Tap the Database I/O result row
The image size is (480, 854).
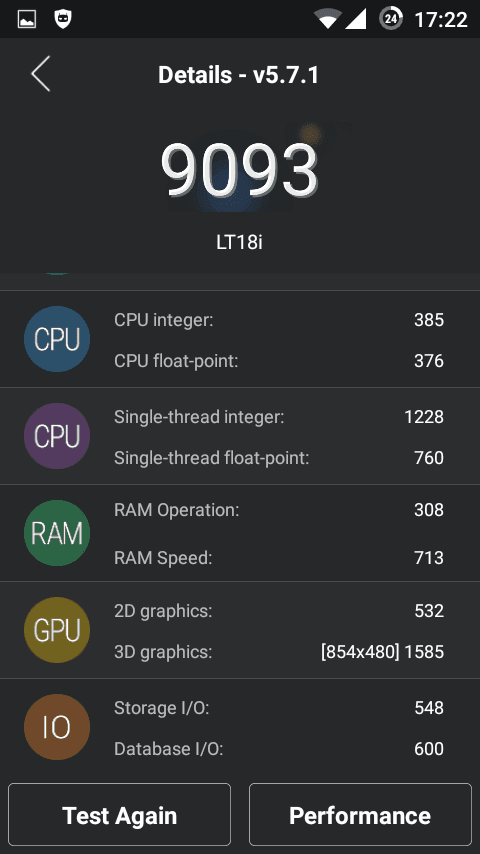pos(279,749)
